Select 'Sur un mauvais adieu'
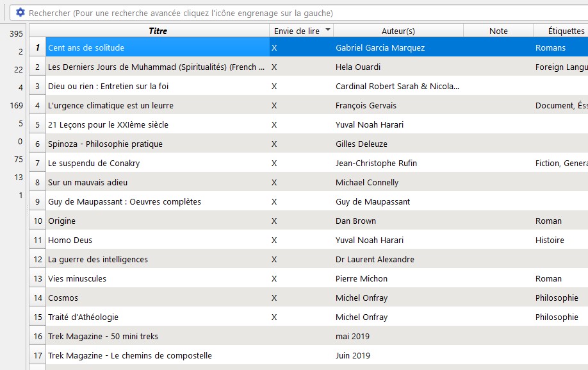The image size is (588, 370). coord(88,182)
